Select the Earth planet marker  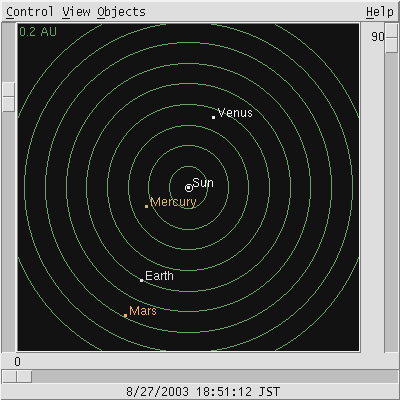pyautogui.click(x=141, y=280)
